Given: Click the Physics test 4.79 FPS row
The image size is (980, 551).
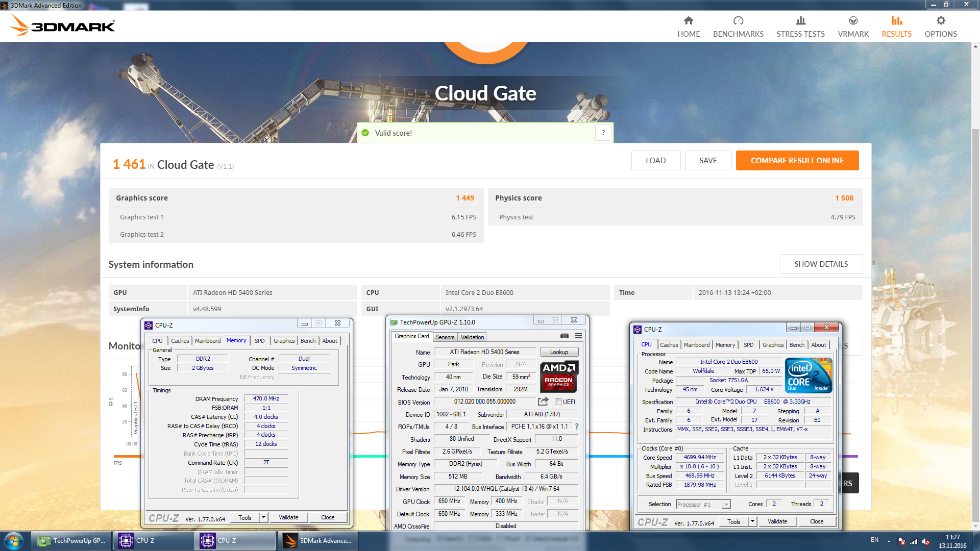Looking at the screenshot, I should click(x=675, y=217).
